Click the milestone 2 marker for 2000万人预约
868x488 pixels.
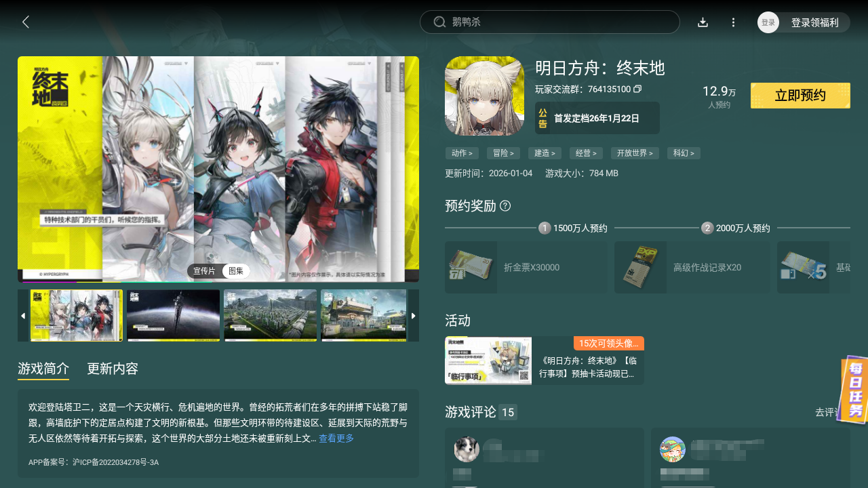pyautogui.click(x=707, y=228)
